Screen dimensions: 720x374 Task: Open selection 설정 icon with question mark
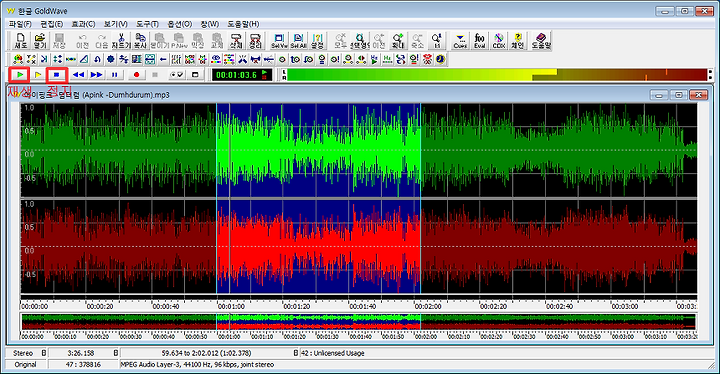click(x=317, y=41)
